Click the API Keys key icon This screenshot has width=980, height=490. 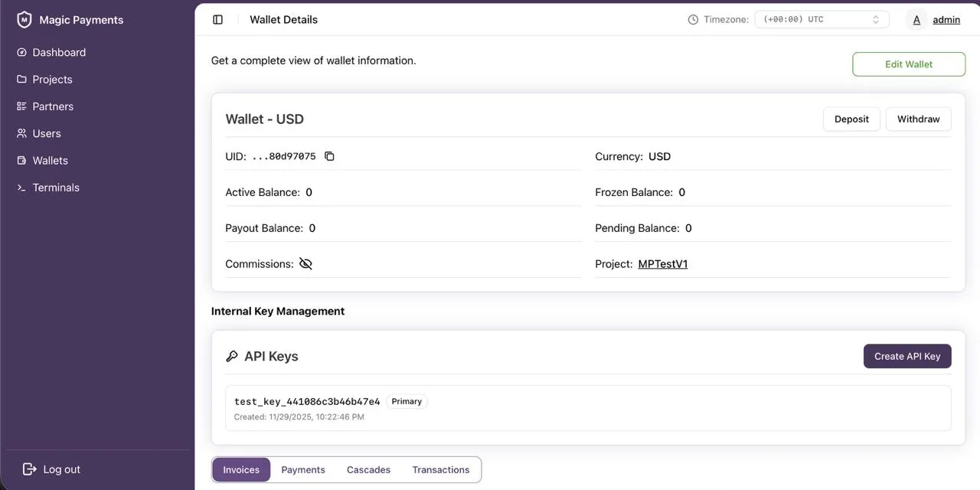click(x=232, y=356)
